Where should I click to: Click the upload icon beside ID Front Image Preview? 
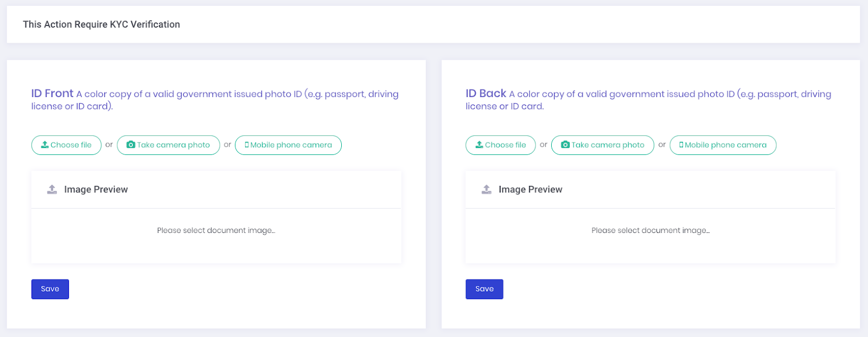coord(52,189)
